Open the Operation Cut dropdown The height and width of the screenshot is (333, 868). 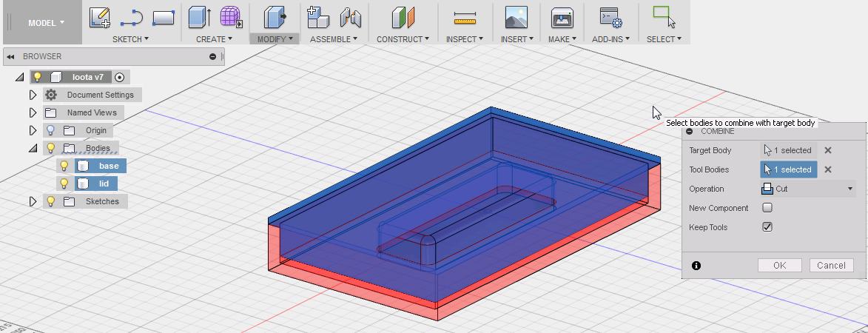[808, 189]
